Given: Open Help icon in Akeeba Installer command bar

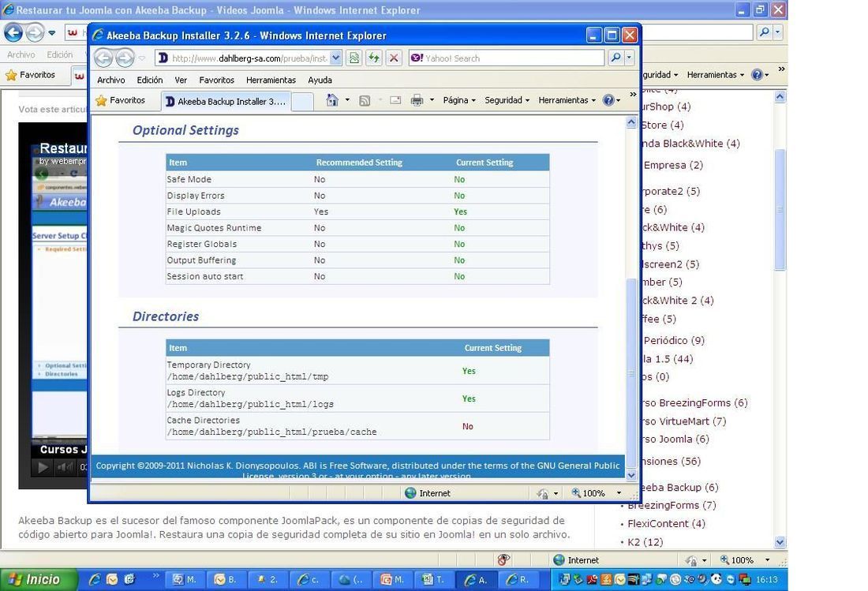Looking at the screenshot, I should point(608,100).
